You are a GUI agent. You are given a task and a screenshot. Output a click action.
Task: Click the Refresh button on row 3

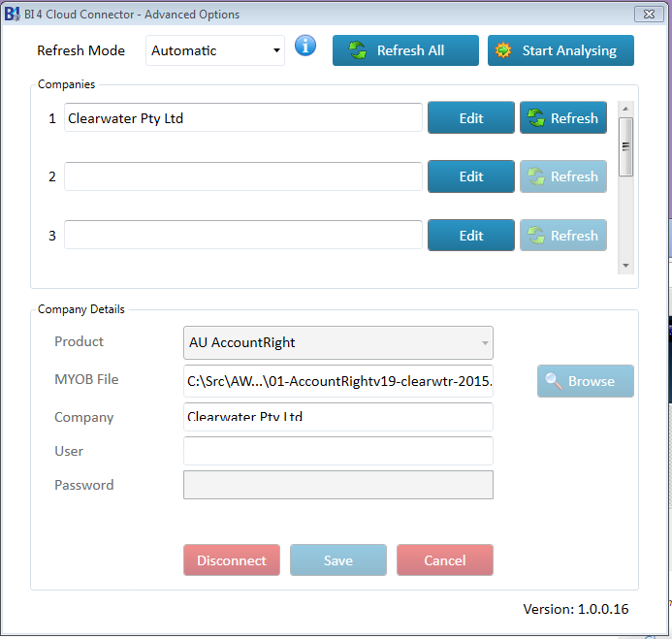click(563, 236)
